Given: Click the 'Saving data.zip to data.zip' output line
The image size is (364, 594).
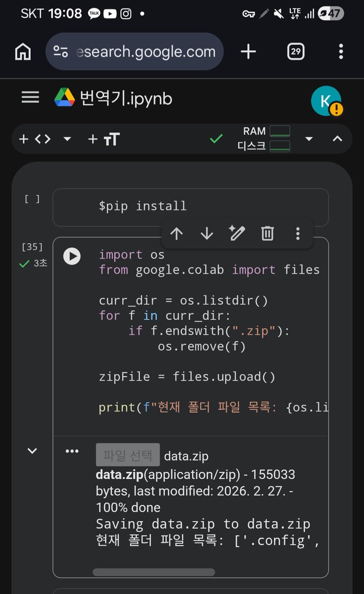Looking at the screenshot, I should point(203,524).
